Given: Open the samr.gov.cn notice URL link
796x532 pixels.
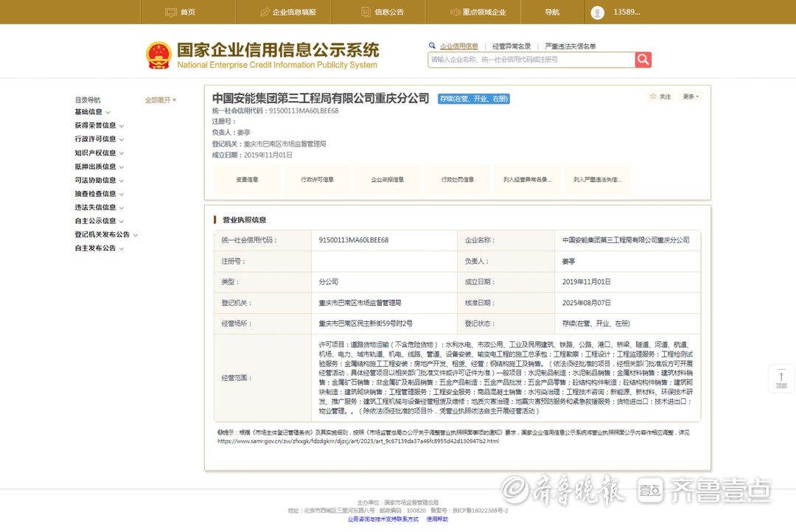Looking at the screenshot, I should click(358, 441).
